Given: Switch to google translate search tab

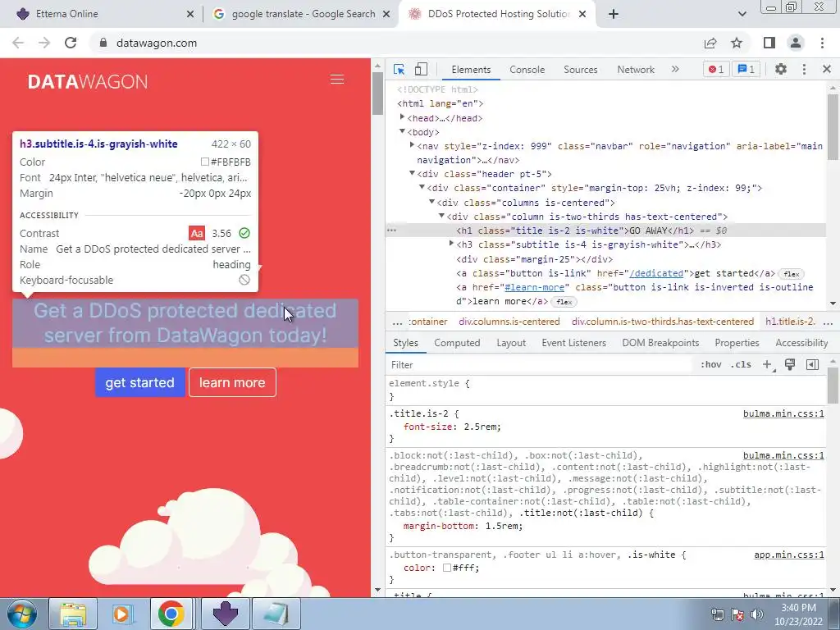Looking at the screenshot, I should 304,14.
